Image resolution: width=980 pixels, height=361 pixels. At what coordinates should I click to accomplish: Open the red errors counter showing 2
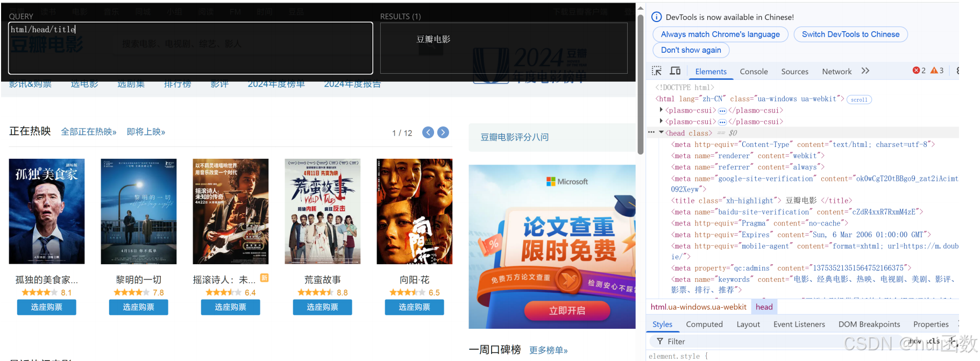pyautogui.click(x=919, y=70)
